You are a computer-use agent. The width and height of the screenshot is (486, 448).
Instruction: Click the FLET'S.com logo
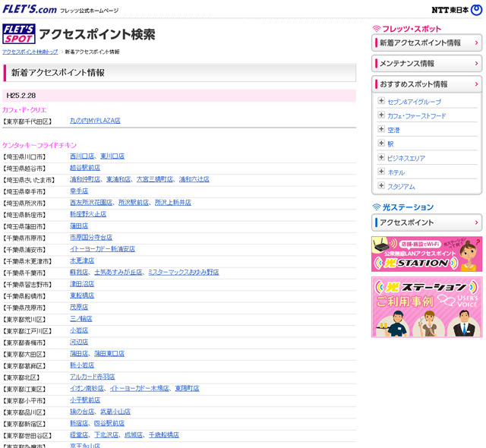(x=30, y=9)
